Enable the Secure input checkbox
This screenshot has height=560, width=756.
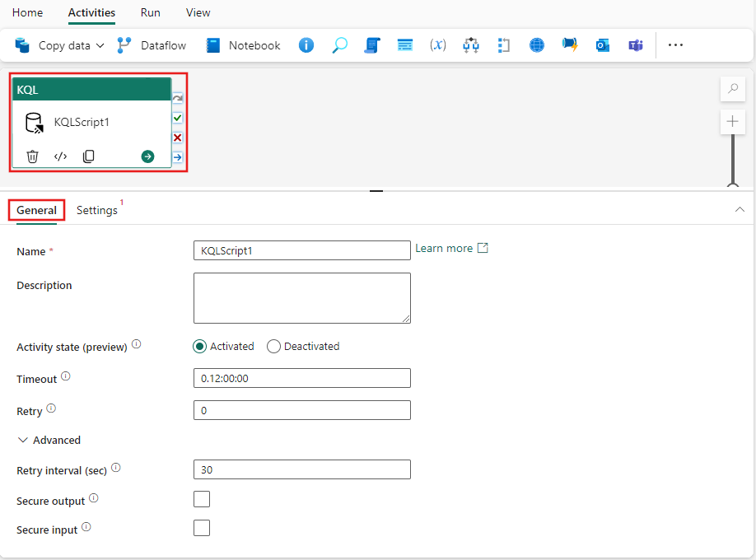(202, 528)
